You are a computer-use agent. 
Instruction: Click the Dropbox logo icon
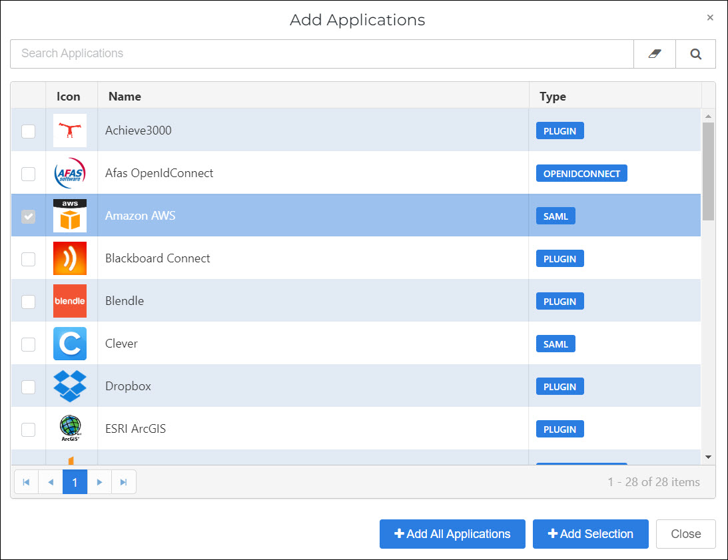click(70, 386)
